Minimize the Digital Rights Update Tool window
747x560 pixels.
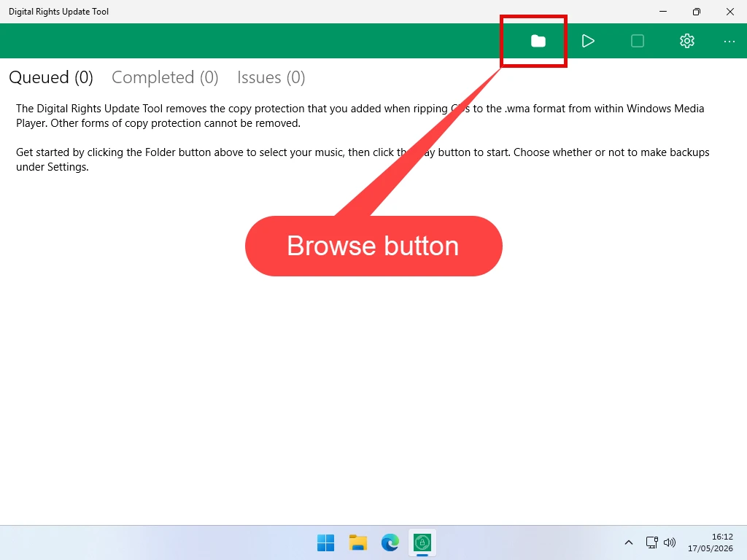(x=663, y=12)
